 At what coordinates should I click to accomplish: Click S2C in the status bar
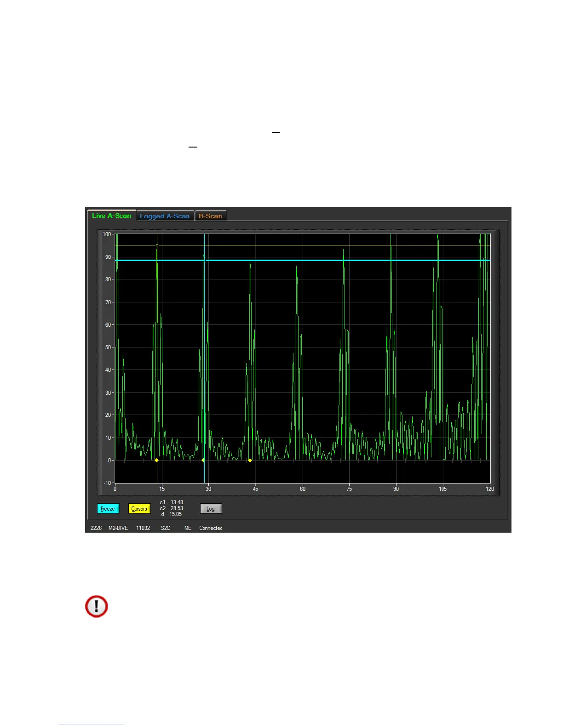(166, 528)
